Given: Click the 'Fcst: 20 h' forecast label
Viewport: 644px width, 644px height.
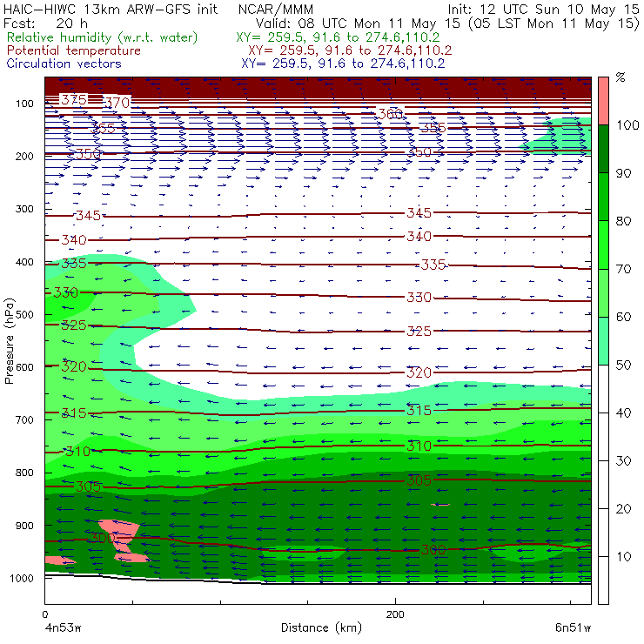Looking at the screenshot, I should pyautogui.click(x=45, y=23).
